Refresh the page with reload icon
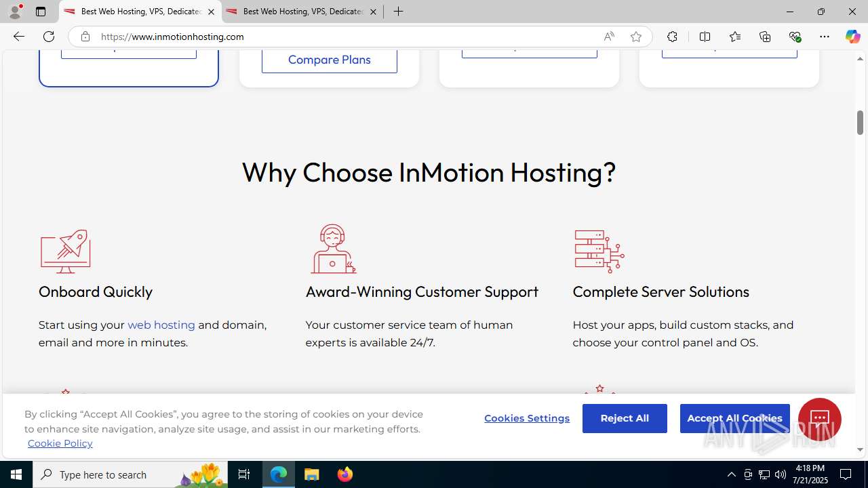Screen dimensions: 868x488 [49, 37]
